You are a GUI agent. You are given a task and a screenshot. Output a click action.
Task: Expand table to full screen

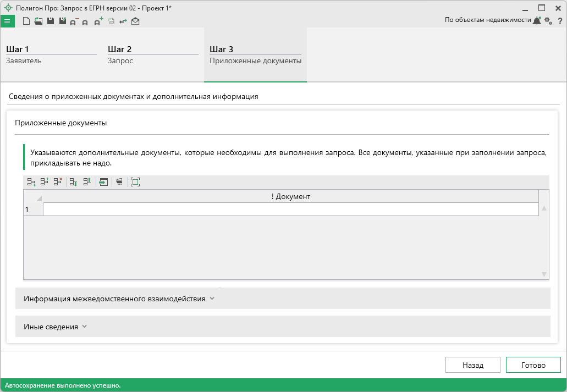click(135, 182)
